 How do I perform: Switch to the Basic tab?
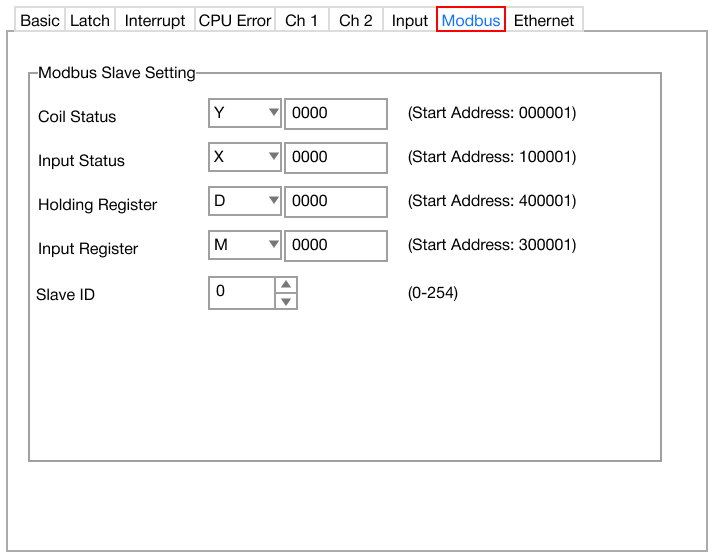click(x=40, y=20)
